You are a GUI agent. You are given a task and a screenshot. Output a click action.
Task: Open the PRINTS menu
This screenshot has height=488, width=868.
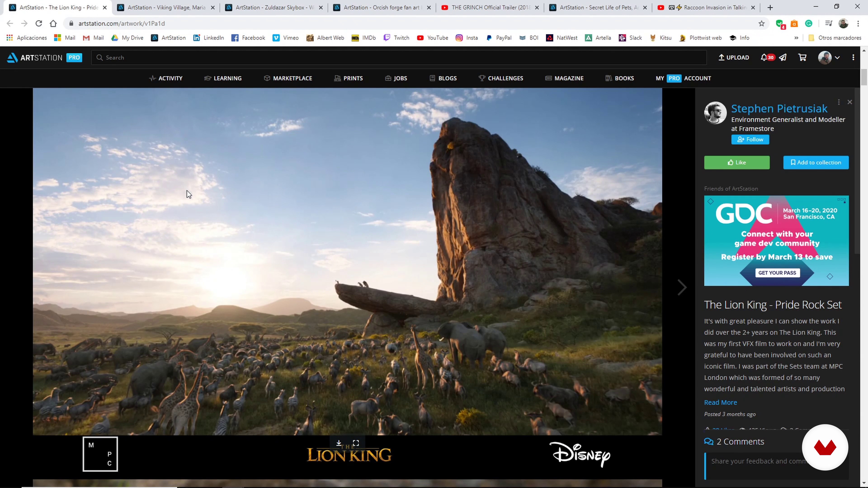click(x=348, y=78)
